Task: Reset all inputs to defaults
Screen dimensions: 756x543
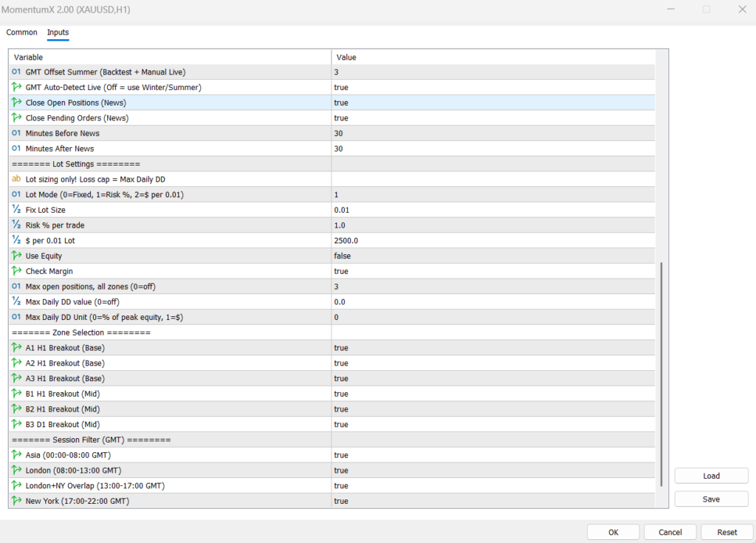Action: [727, 533]
